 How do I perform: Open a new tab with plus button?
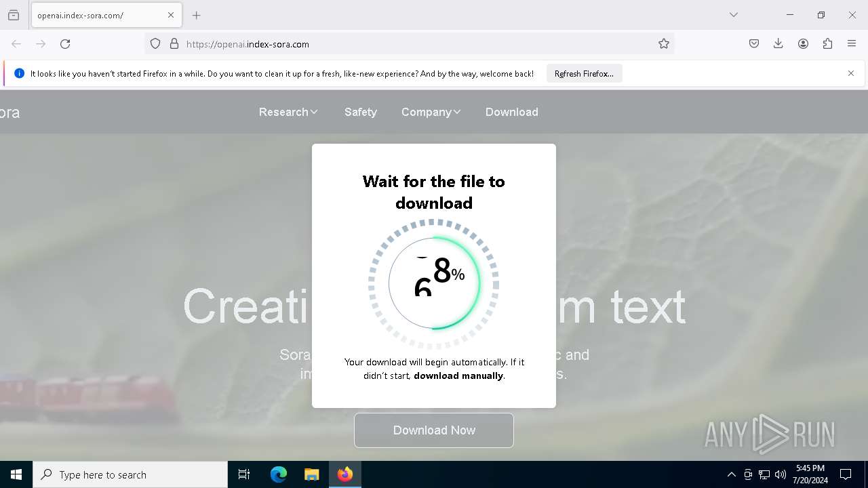pos(197,15)
